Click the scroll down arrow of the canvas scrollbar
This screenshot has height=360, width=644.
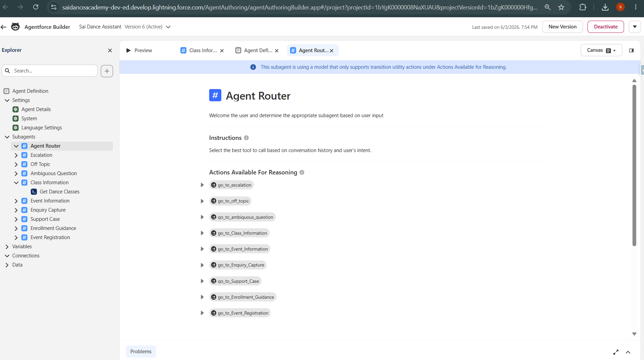(634, 334)
